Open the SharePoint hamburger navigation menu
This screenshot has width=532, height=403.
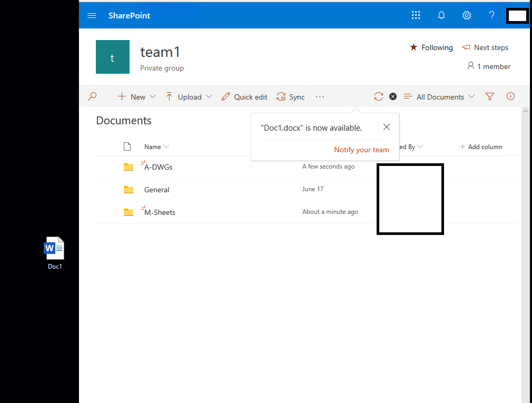(92, 16)
